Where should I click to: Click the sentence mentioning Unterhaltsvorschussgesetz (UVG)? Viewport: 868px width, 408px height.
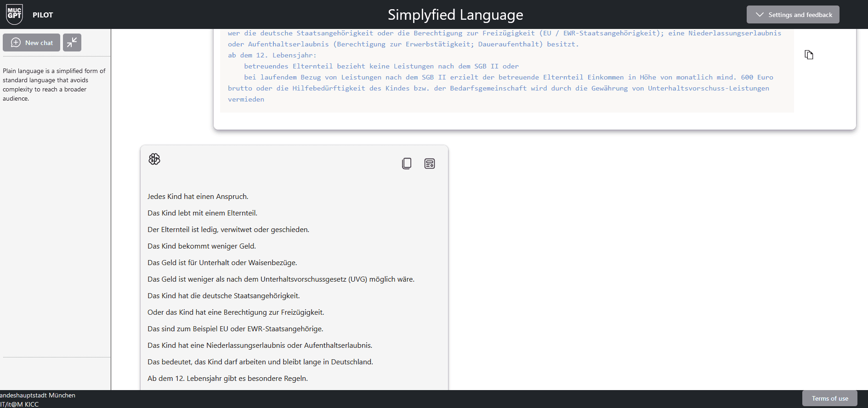tap(281, 279)
